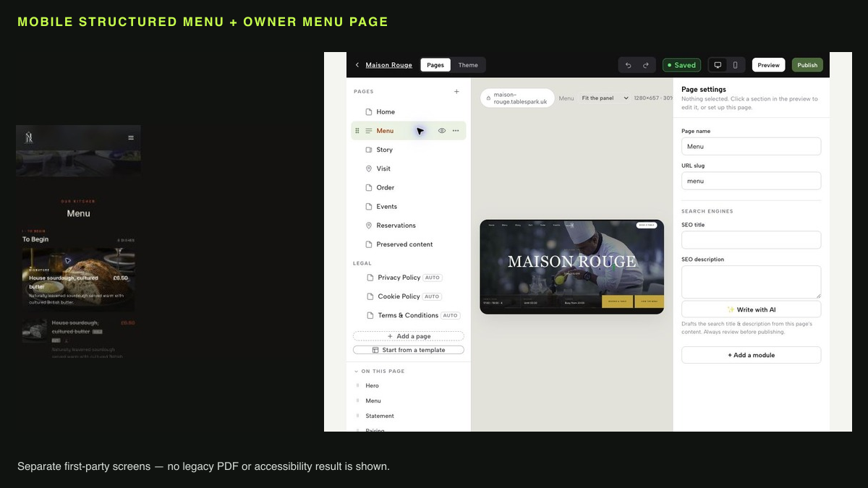Click the Reservations page location pin icon
Screen dimensions: 868x488
pos(369,226)
